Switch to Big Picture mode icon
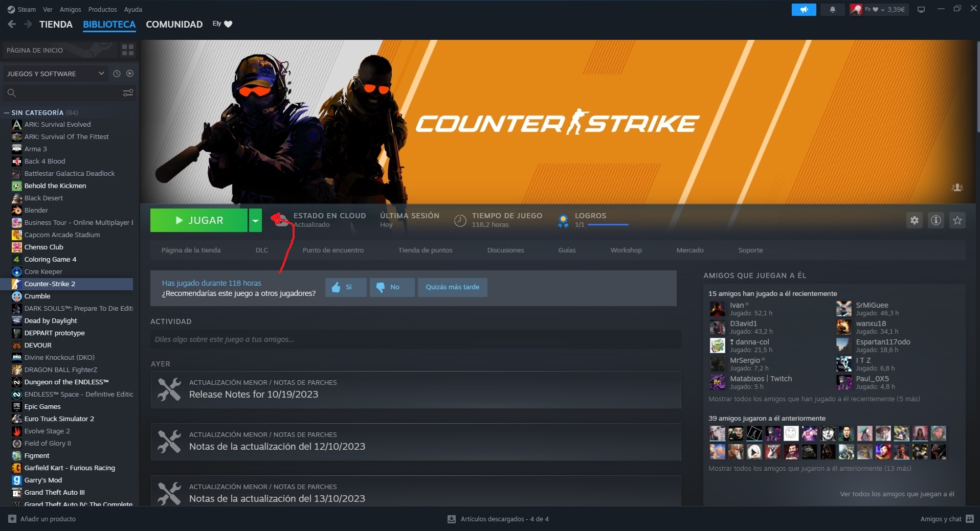 point(921,10)
